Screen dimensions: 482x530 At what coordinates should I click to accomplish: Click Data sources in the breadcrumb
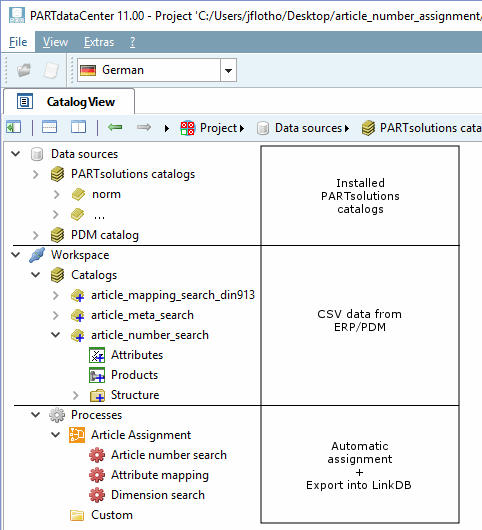(x=308, y=128)
